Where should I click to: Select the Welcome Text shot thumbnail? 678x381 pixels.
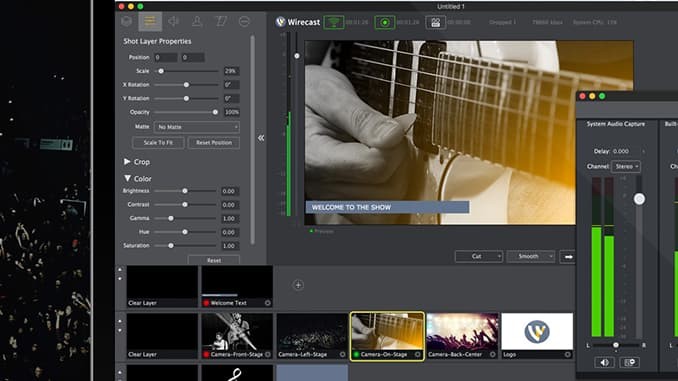(237, 286)
